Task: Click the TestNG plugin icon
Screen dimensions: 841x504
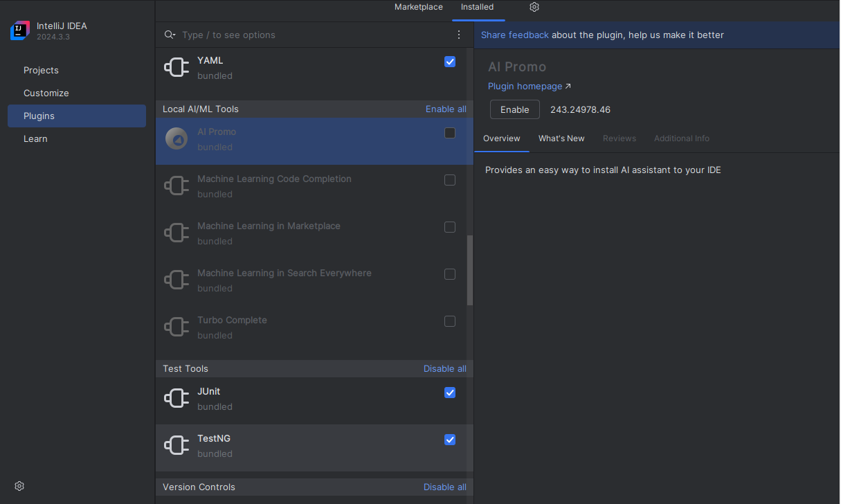Action: [x=177, y=445]
